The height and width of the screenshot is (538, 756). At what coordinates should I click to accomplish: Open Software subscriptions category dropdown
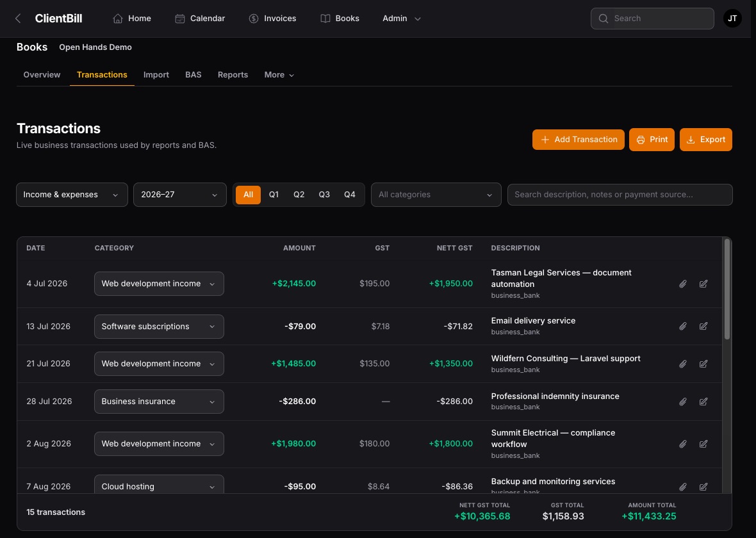coord(159,327)
